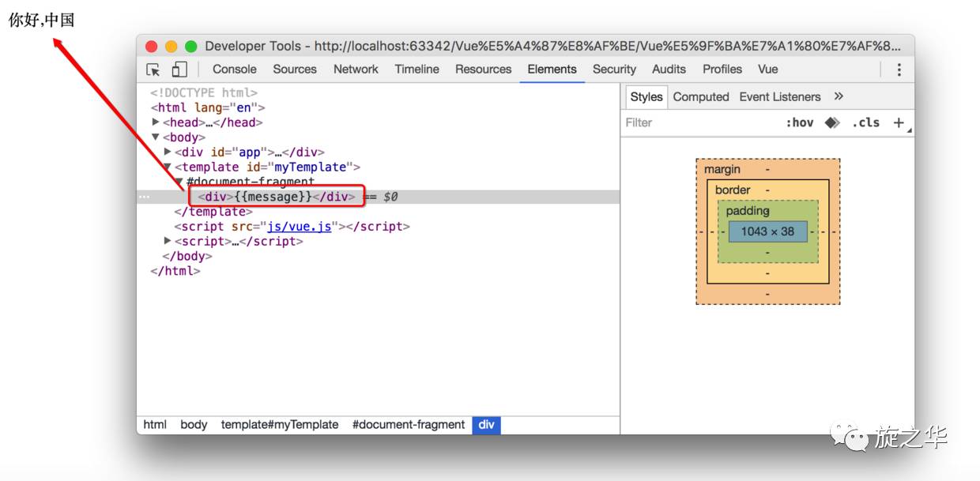Switch to the Event Listeners sidebar tab
The width and height of the screenshot is (980, 481).
780,96
